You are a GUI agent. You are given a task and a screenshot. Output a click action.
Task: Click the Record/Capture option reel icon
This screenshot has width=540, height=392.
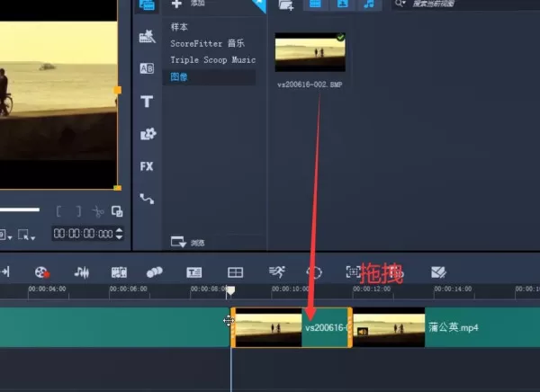(x=42, y=272)
